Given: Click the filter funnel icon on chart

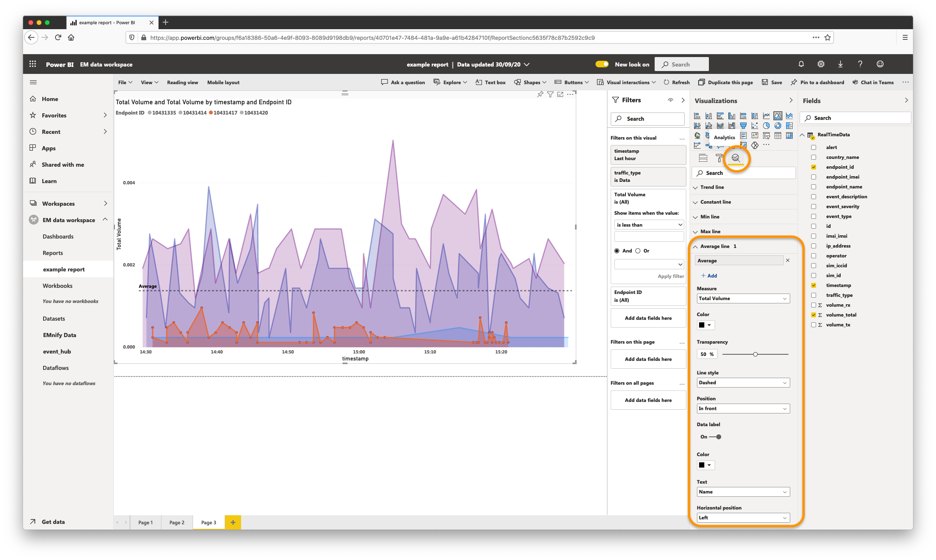Looking at the screenshot, I should click(550, 94).
